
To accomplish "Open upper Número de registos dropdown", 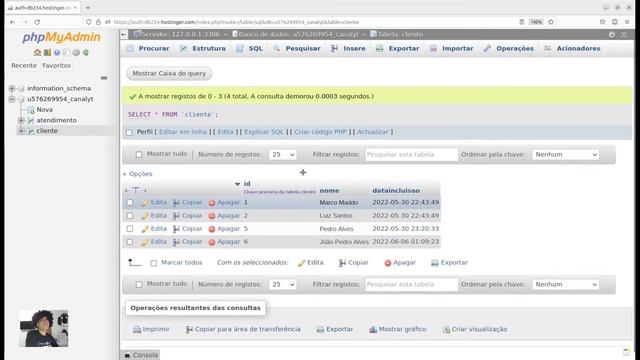I will coord(282,155).
